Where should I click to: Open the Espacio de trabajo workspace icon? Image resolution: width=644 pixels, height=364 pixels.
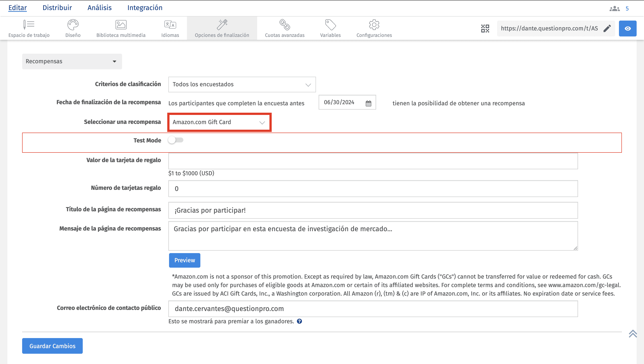pos(29,25)
